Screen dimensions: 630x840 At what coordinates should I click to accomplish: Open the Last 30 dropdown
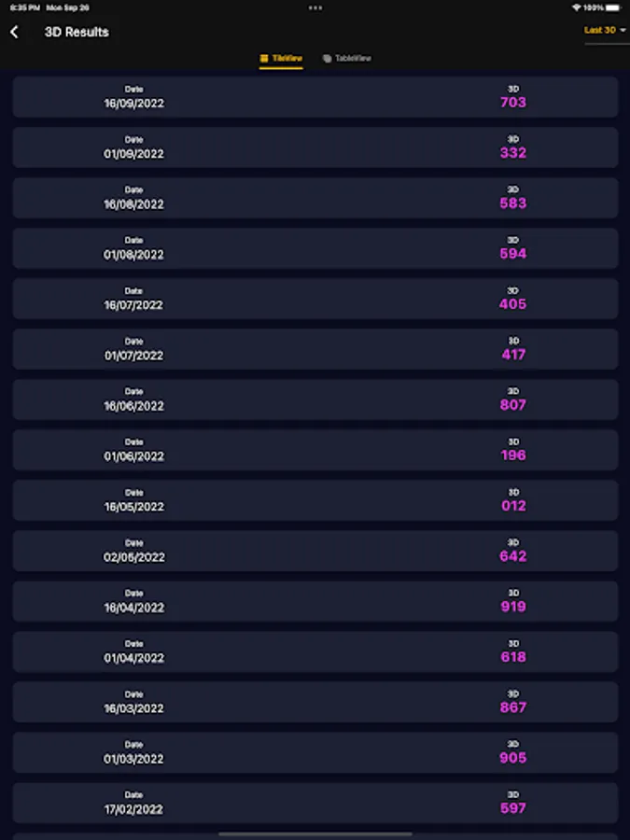600,31
